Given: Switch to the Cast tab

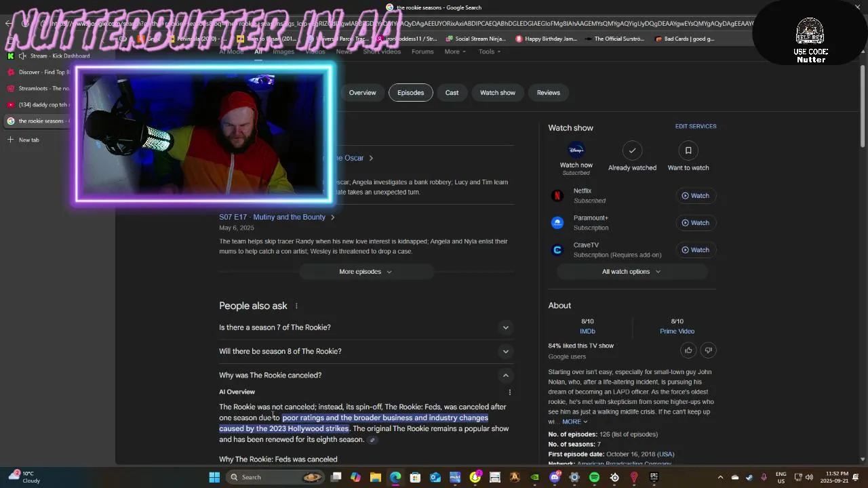Looking at the screenshot, I should (x=452, y=93).
